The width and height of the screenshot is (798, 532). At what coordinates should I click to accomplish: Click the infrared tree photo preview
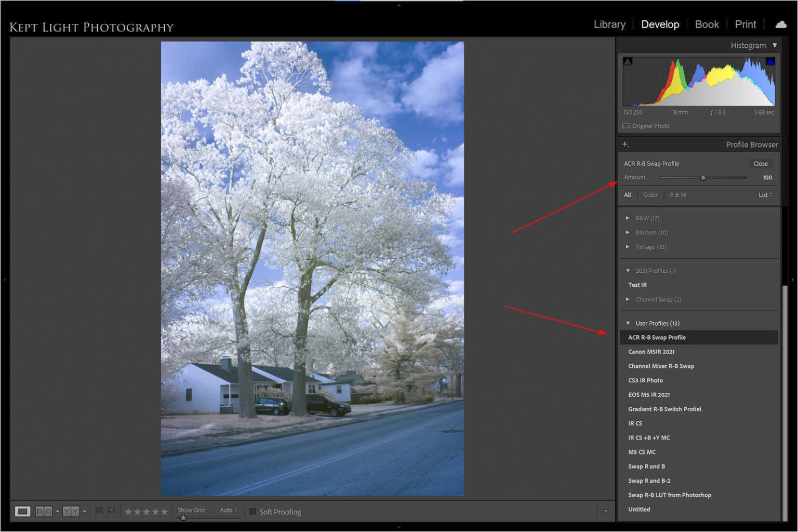click(x=312, y=269)
